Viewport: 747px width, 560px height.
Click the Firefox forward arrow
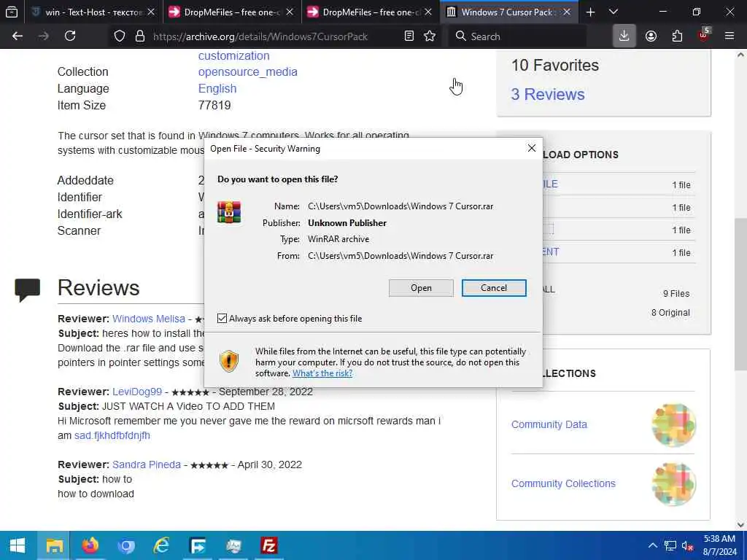point(43,36)
